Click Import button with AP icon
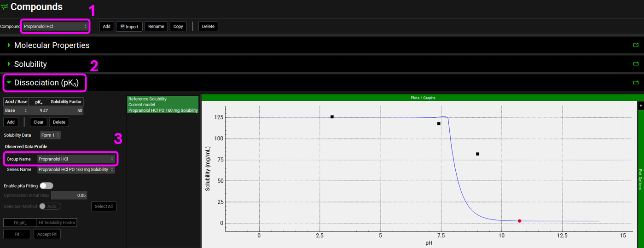The width and height of the screenshot is (644, 248). (x=129, y=26)
